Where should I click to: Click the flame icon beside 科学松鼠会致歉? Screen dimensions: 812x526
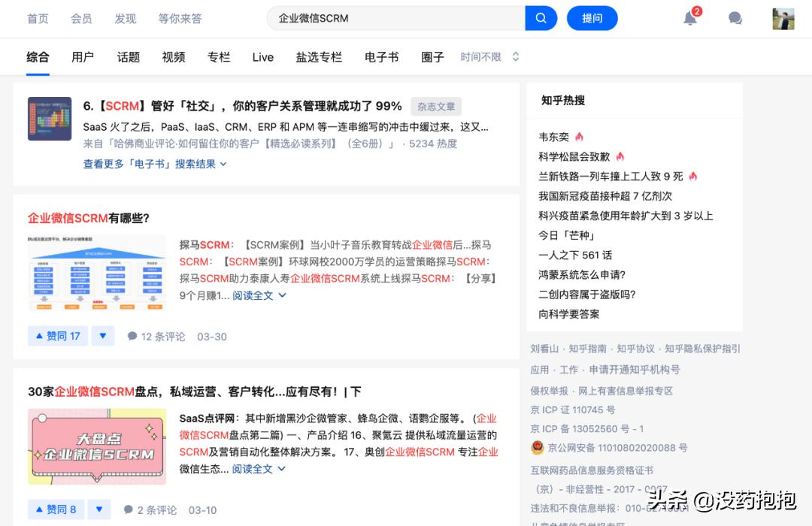pyautogui.click(x=619, y=156)
